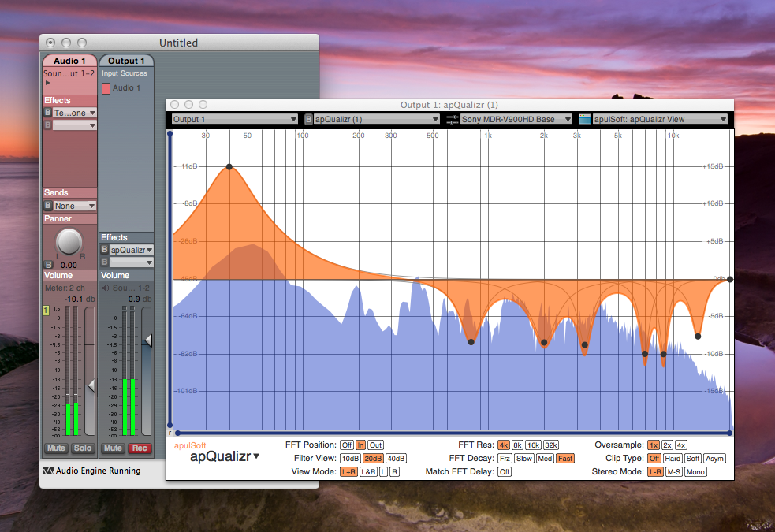Set Clip Type to Soft
This screenshot has height=532, width=775.
693,459
